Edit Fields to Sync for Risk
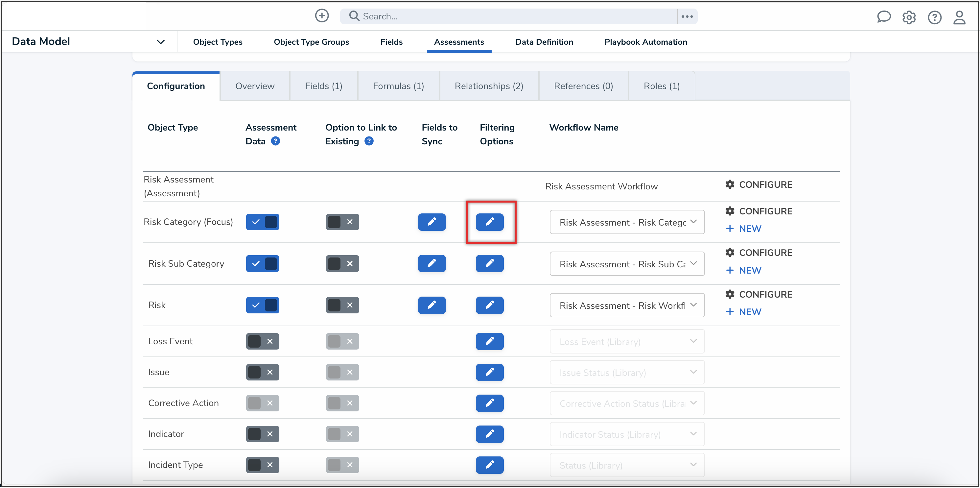 tap(432, 305)
